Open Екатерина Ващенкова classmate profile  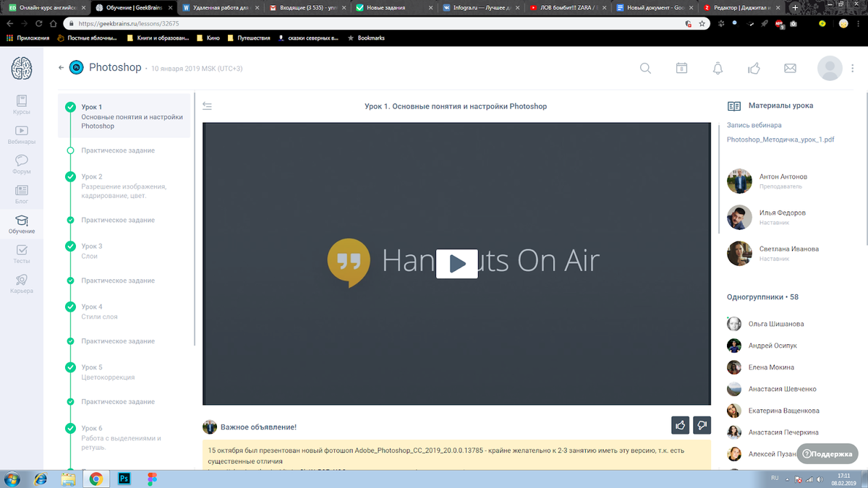point(784,411)
